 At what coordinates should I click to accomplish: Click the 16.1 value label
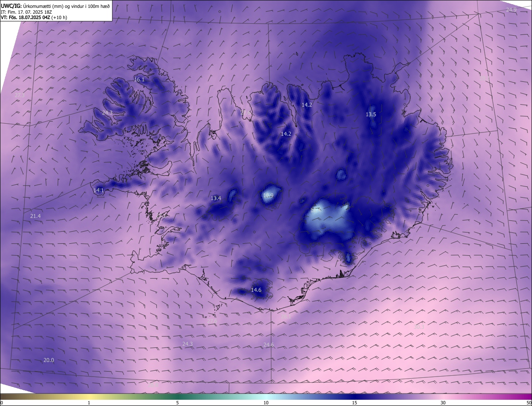(139, 79)
